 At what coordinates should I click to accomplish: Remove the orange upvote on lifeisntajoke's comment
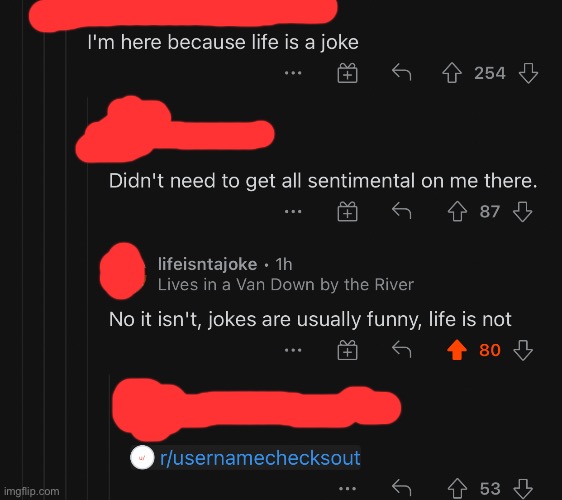[457, 350]
